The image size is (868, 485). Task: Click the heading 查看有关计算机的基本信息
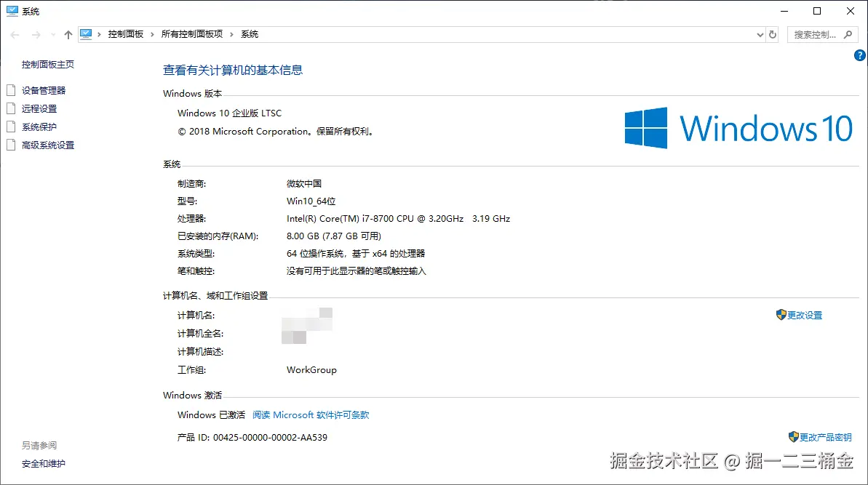[x=233, y=71]
